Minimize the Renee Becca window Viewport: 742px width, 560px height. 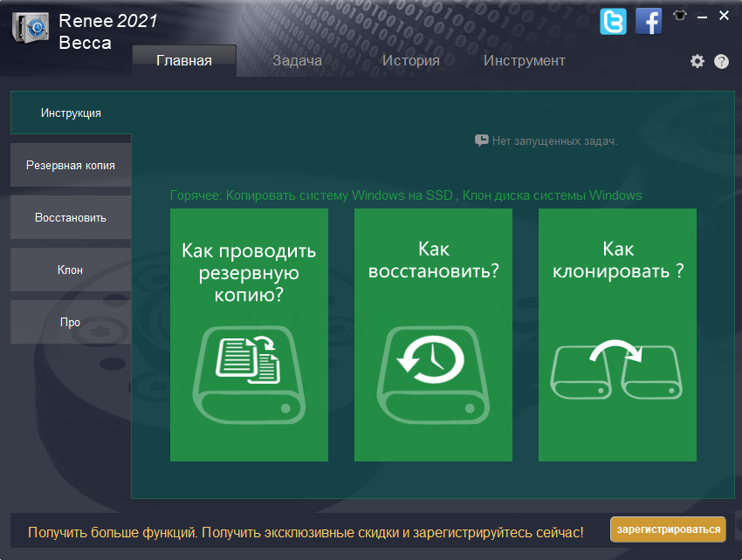[x=702, y=17]
